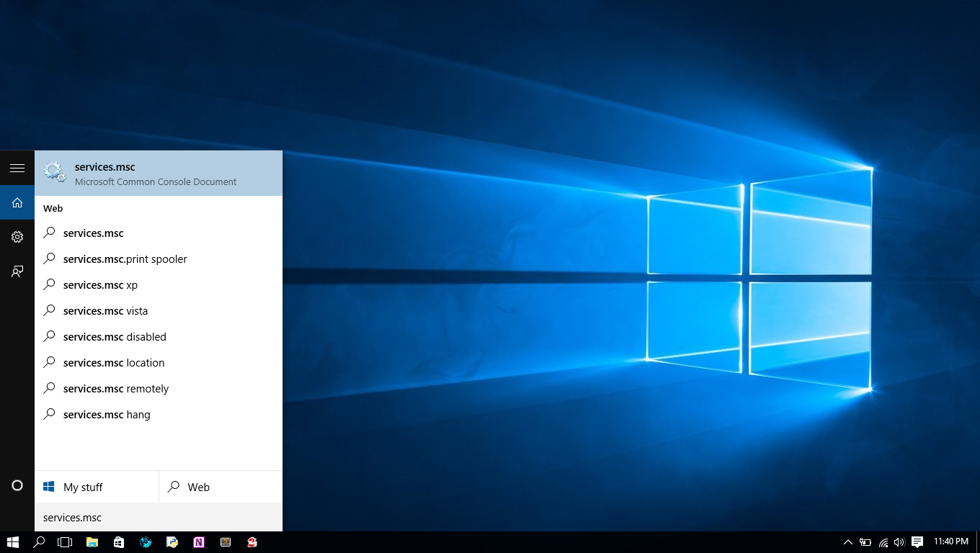
Task: Open the Windows Start button
Action: (12, 542)
